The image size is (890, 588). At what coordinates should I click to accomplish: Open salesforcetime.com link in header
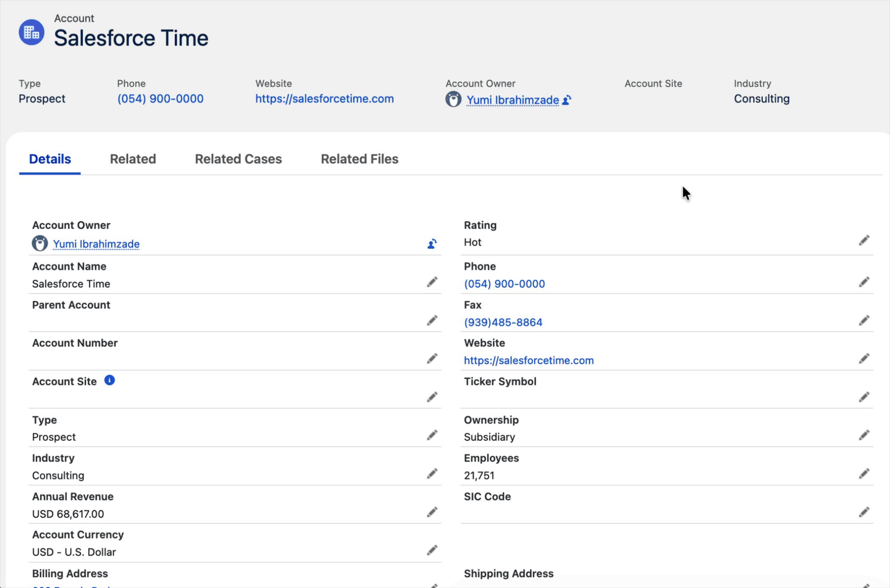click(324, 99)
